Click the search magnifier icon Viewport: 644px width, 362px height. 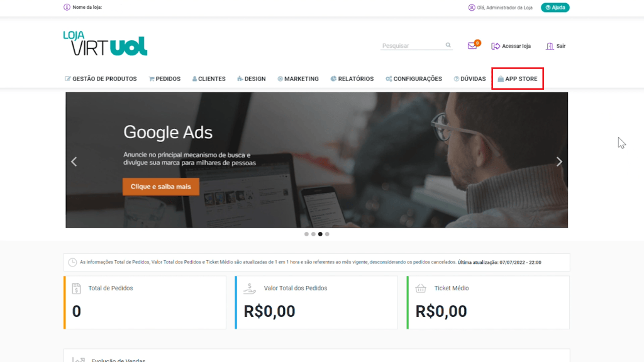[448, 45]
